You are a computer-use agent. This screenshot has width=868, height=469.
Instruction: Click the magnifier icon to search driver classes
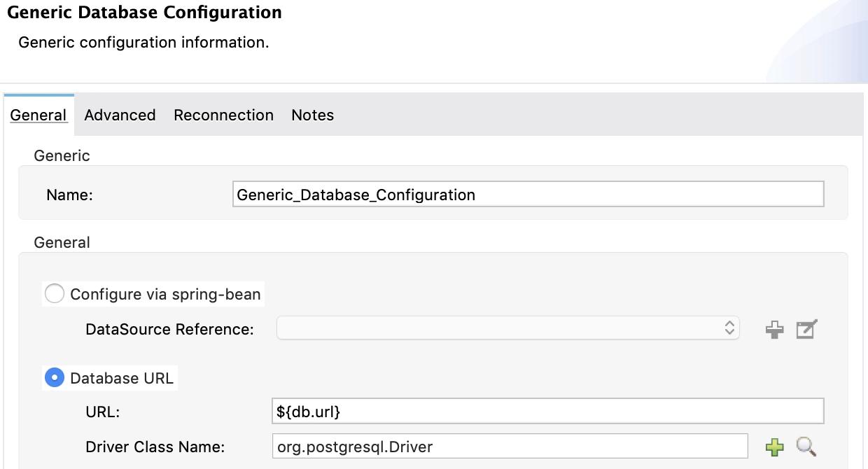click(x=806, y=447)
